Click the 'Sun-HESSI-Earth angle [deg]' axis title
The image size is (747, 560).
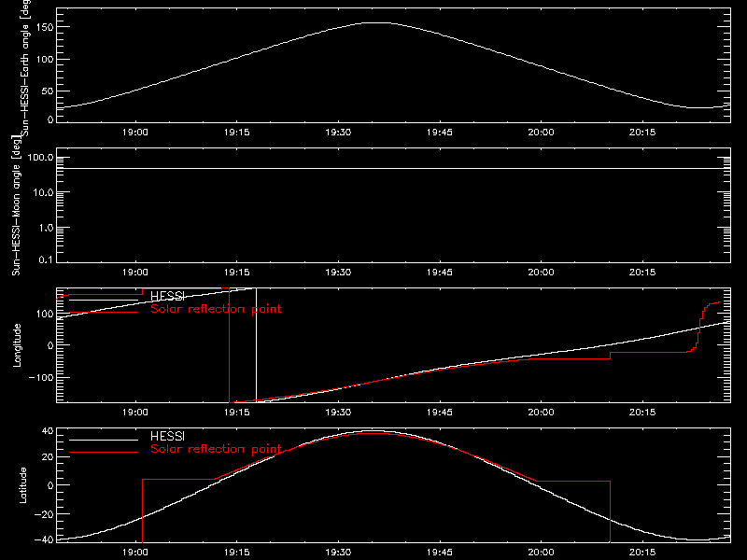click(25, 67)
